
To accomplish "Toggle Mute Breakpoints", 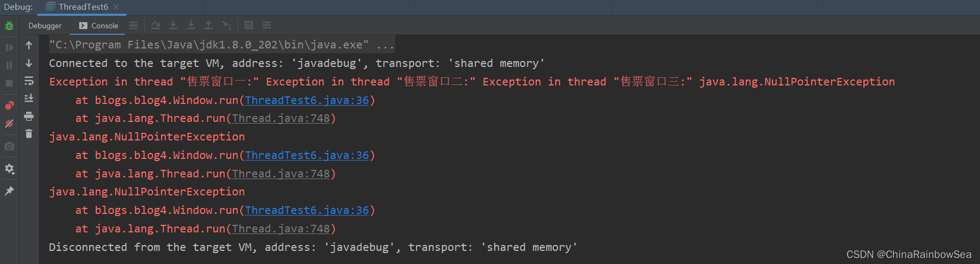I will coord(9,124).
